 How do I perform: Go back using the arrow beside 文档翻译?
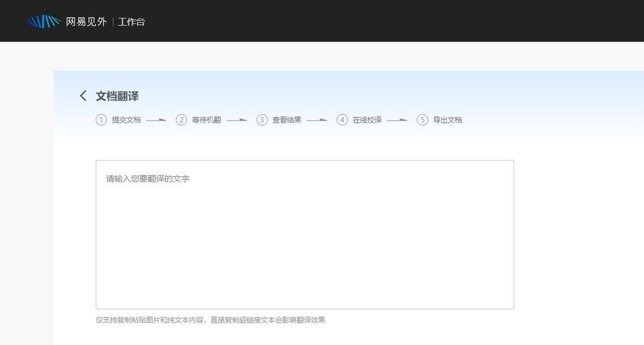click(x=83, y=96)
